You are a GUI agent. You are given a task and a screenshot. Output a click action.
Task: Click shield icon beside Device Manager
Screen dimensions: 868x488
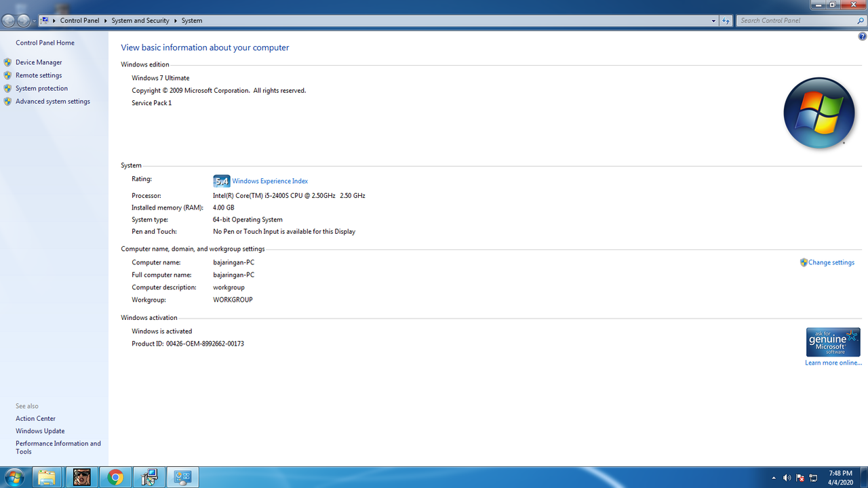coord(7,62)
